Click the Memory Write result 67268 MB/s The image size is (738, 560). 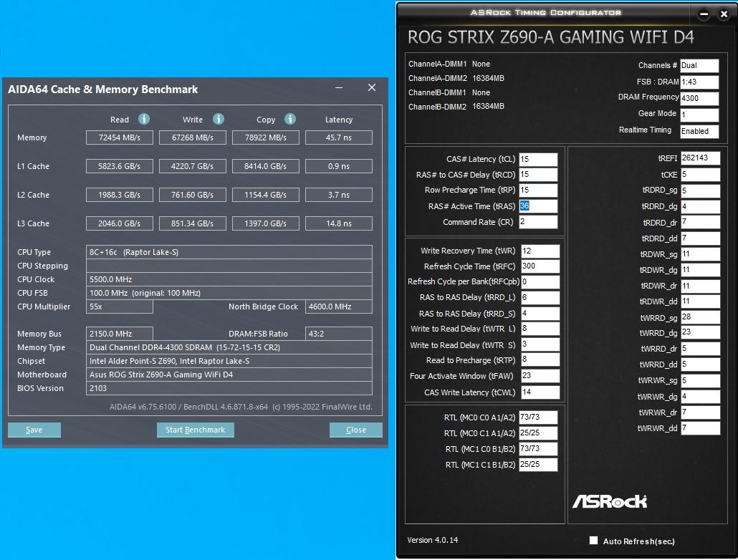pos(193,137)
